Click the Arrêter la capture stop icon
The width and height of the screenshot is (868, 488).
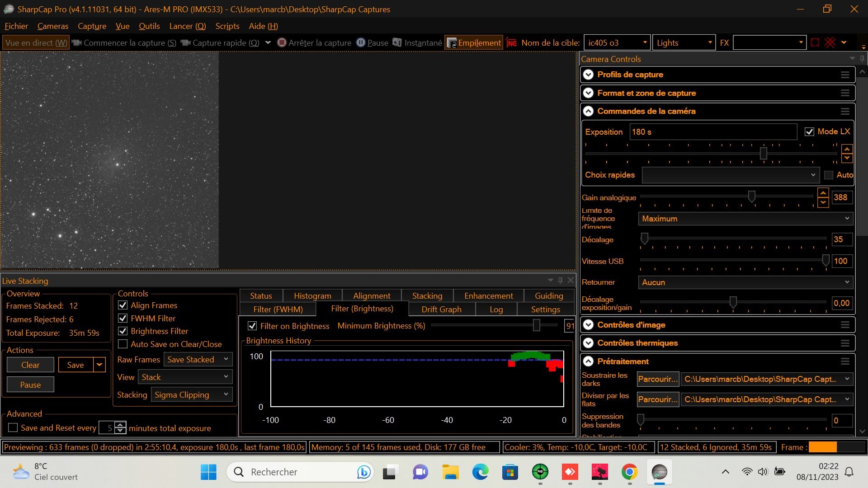pyautogui.click(x=282, y=42)
